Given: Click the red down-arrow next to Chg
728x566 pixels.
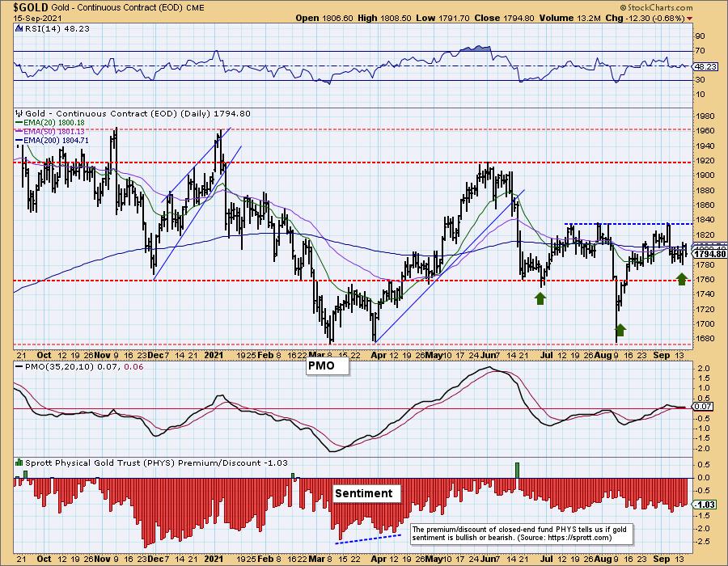Looking at the screenshot, I should [689, 19].
